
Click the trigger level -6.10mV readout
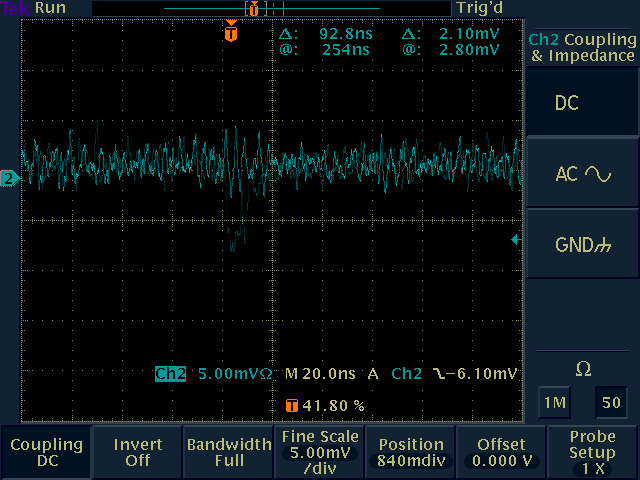click(482, 373)
